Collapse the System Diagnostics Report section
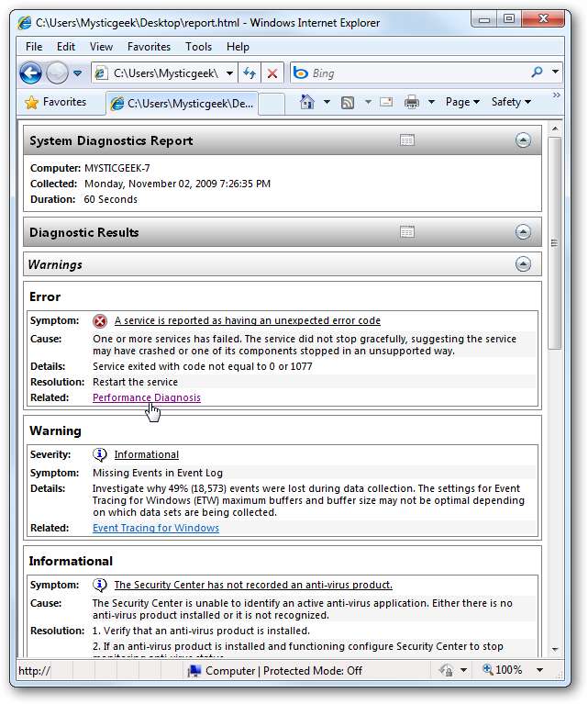The image size is (588, 704). point(523,140)
